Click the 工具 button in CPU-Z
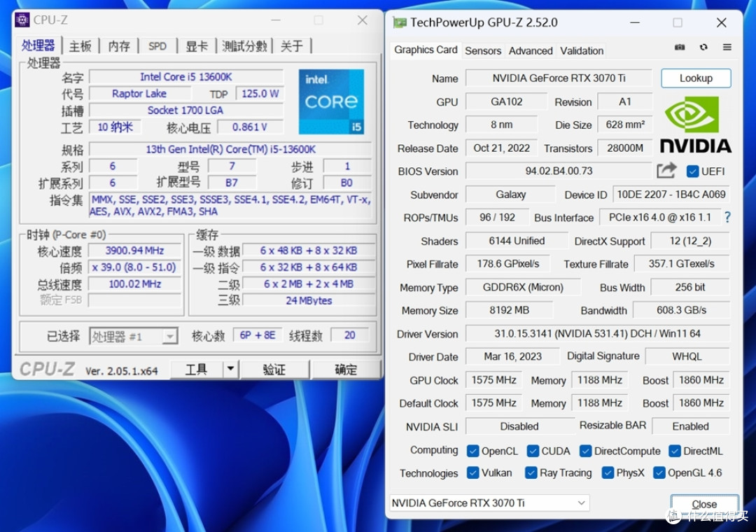 coord(197,370)
